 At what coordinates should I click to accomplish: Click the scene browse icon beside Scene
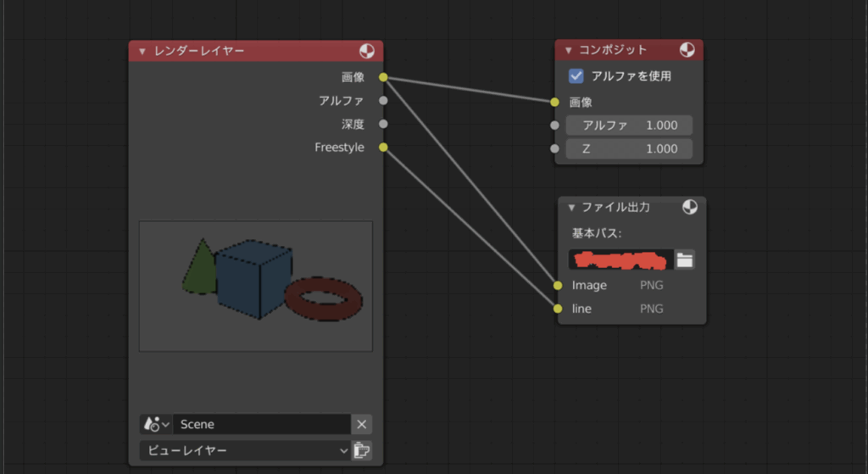click(x=156, y=424)
